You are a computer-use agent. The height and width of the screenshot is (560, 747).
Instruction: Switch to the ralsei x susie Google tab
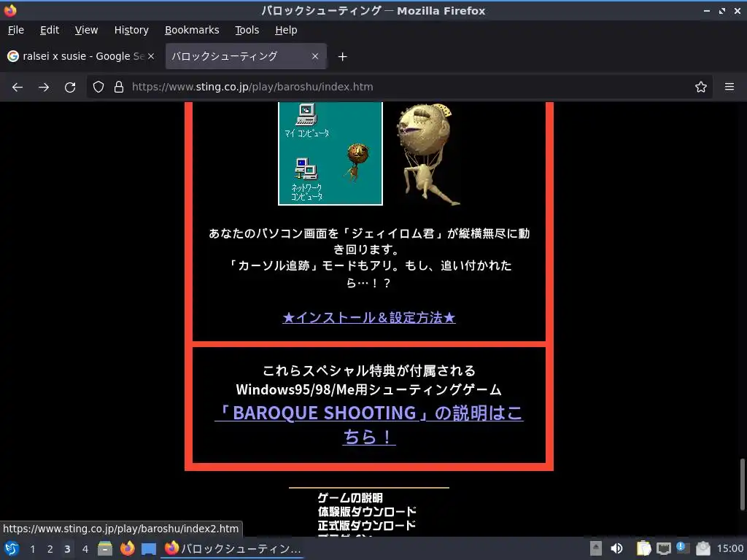81,56
